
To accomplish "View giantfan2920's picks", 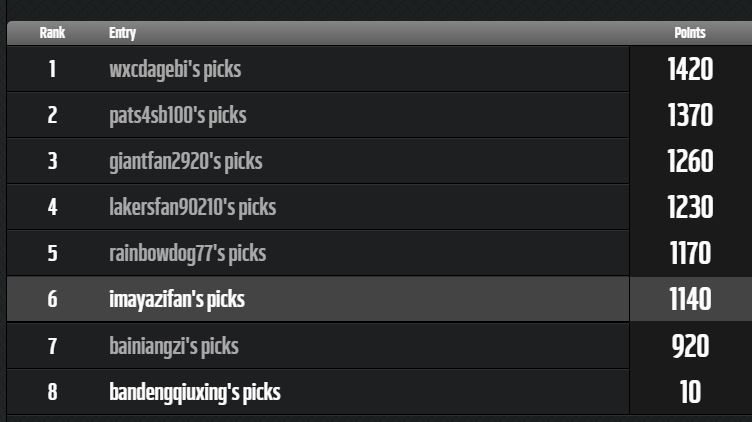I will pyautogui.click(x=185, y=162).
